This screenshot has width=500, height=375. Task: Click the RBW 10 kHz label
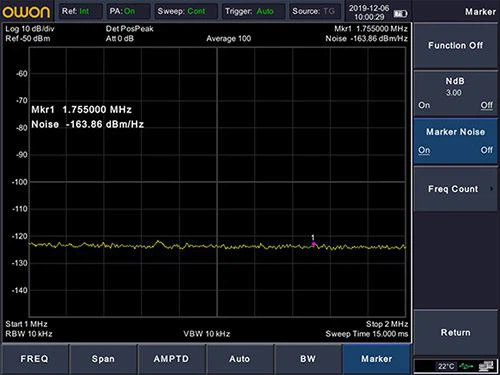coord(29,334)
